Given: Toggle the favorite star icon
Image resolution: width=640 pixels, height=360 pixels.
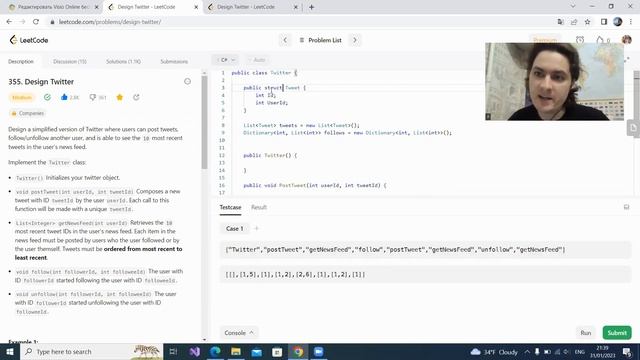Looking at the screenshot, I should point(120,97).
